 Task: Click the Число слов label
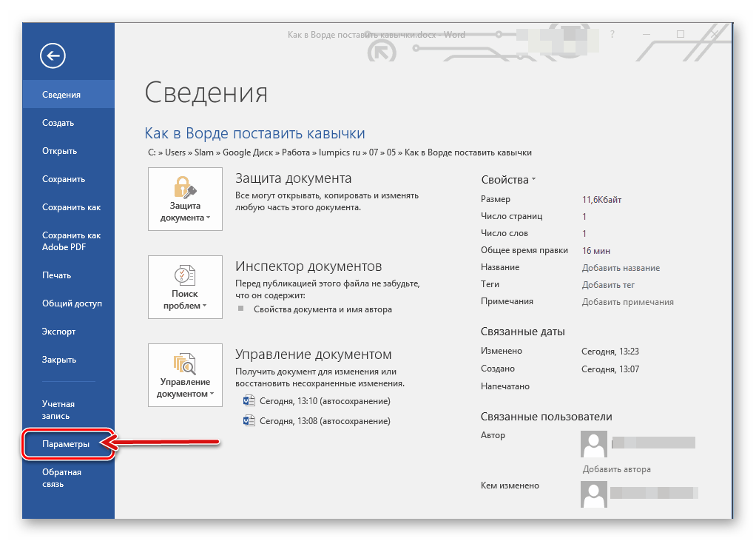tap(504, 233)
